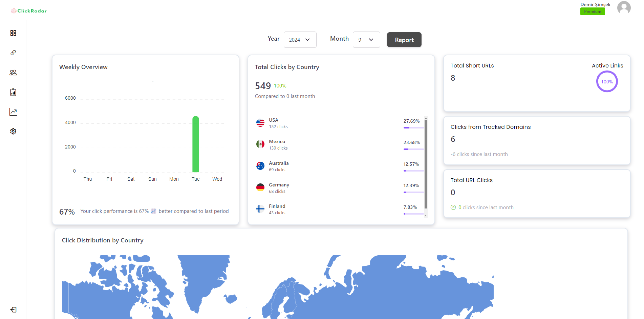The height and width of the screenshot is (319, 644).
Task: Click the Finland flag icon
Action: [x=260, y=209]
